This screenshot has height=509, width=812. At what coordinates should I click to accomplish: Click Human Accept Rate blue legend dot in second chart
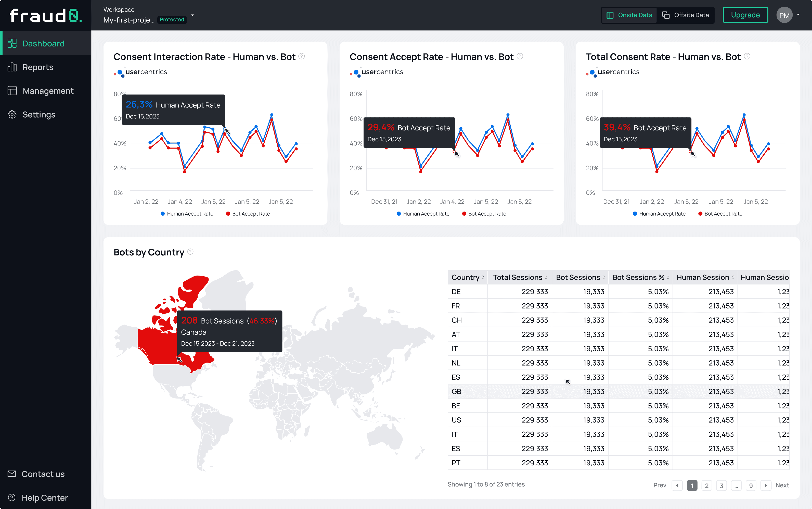point(399,214)
